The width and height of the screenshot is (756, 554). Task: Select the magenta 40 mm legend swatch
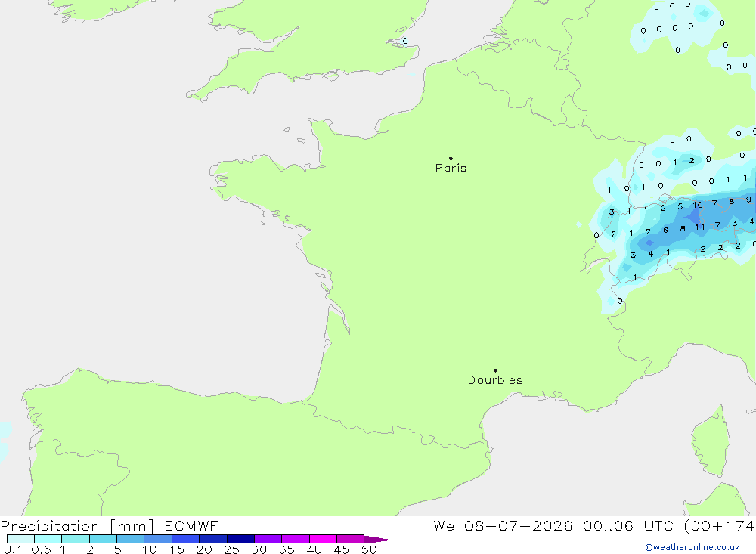click(323, 539)
